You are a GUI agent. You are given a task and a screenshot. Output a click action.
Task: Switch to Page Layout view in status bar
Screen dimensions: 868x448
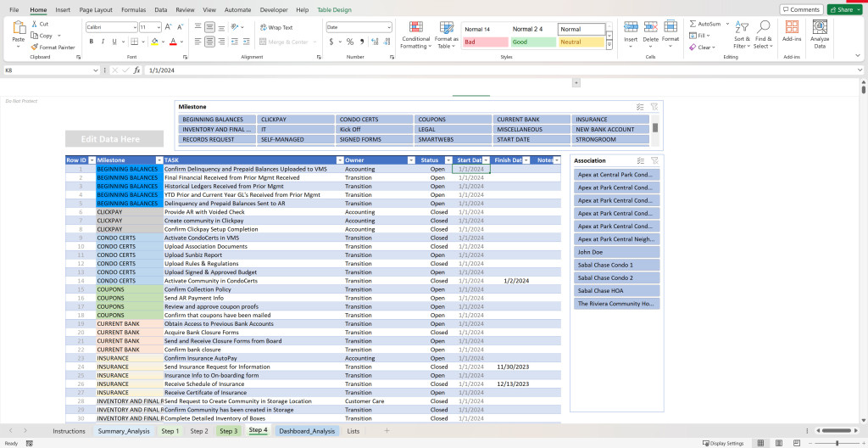click(x=779, y=443)
